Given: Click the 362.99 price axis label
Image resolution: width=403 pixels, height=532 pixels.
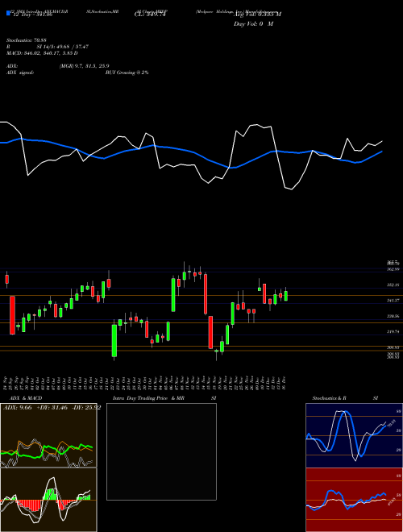Looking at the screenshot, I should pos(393,269).
